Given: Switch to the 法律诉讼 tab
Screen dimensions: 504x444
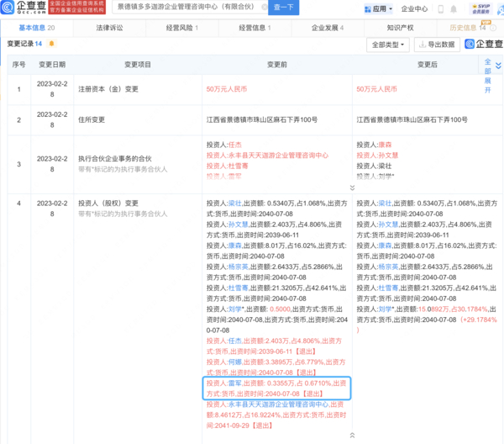Looking at the screenshot, I should tap(109, 28).
